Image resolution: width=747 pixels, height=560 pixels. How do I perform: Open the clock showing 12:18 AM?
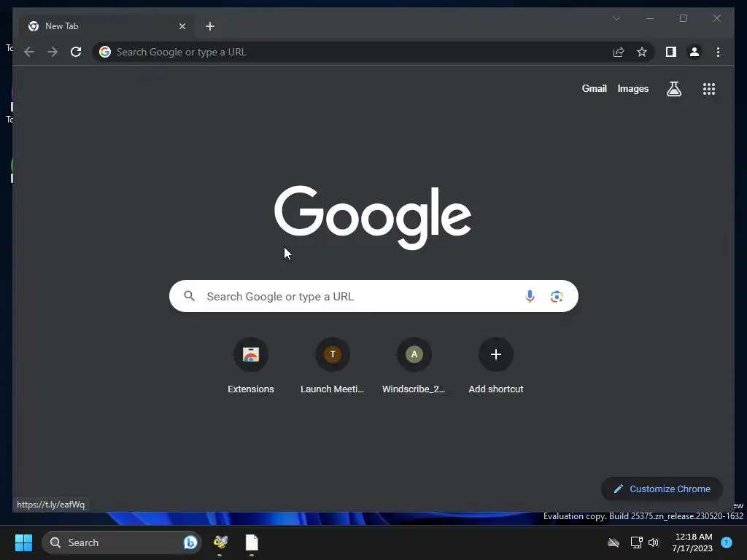pyautogui.click(x=692, y=542)
